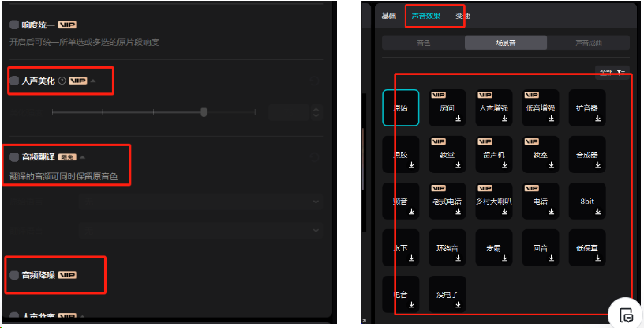The height and width of the screenshot is (328, 644).
Task: Switch to the 变速 tab
Action: pos(462,16)
